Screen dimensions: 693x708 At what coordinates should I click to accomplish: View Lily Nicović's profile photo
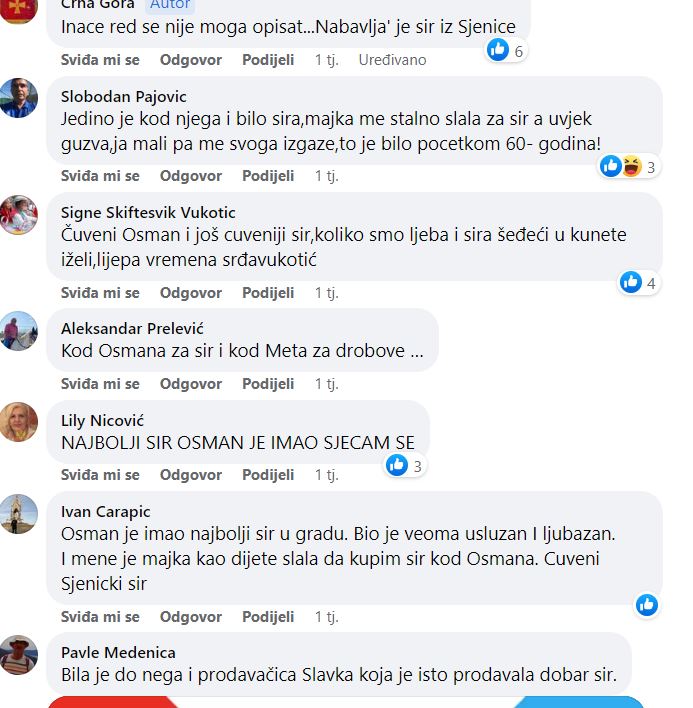click(x=19, y=422)
